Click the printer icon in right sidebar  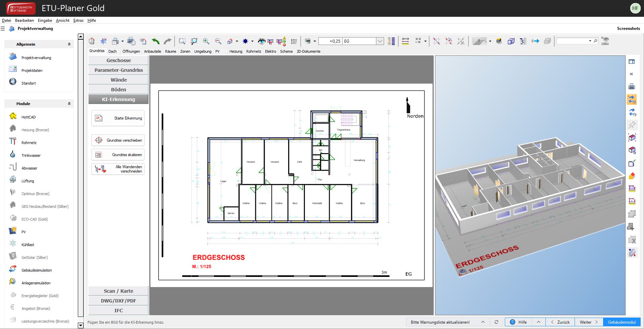[632, 87]
